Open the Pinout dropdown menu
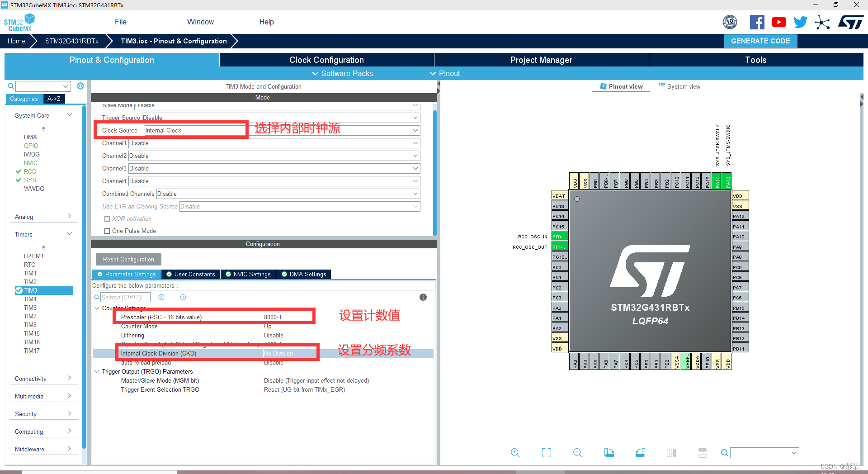Viewport: 868px width, 474px height. (x=445, y=73)
